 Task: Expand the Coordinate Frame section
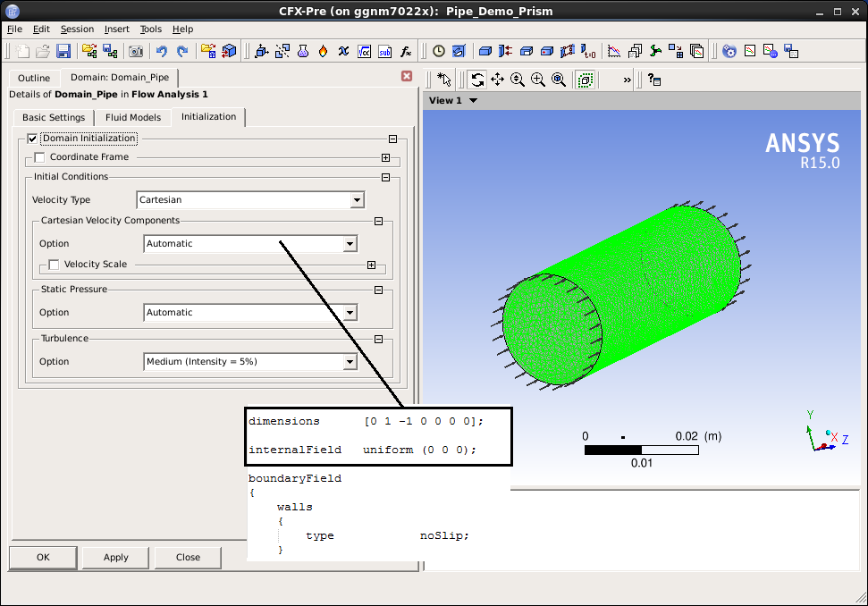click(386, 157)
